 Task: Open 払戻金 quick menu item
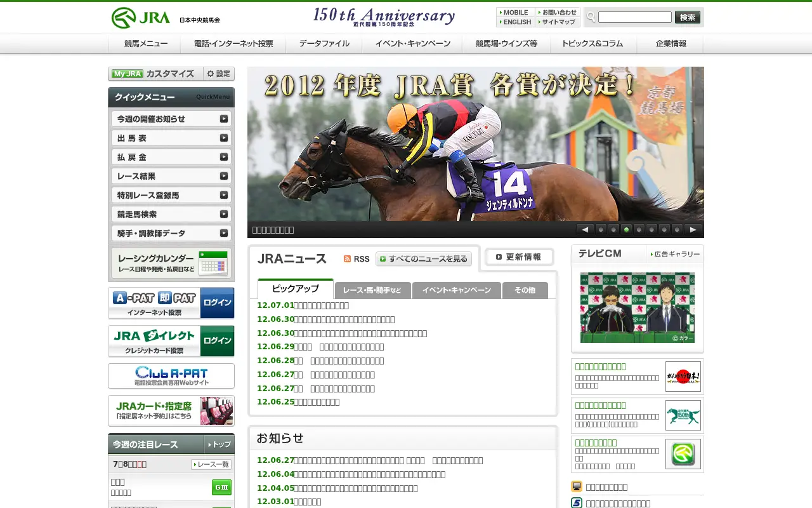(171, 157)
